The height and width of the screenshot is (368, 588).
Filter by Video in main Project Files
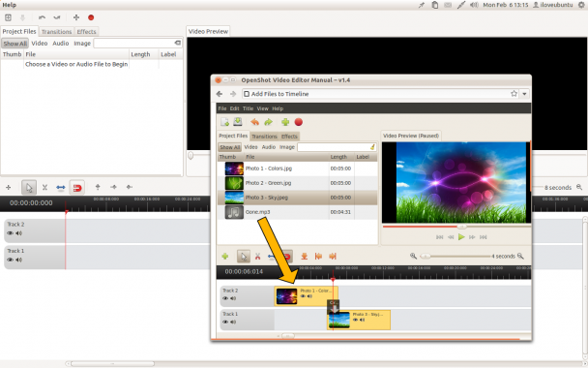pyautogui.click(x=40, y=44)
